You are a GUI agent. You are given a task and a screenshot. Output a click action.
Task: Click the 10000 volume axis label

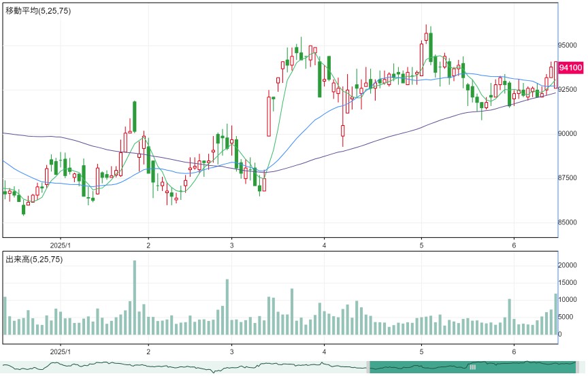(x=568, y=300)
